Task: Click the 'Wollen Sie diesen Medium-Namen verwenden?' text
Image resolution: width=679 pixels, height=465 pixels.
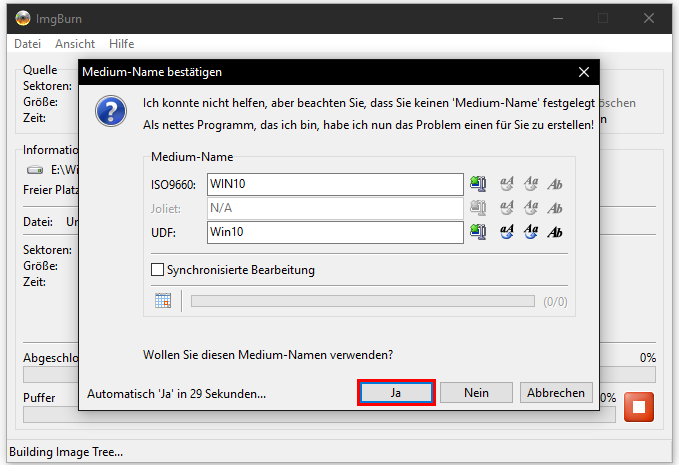Action: tap(268, 355)
